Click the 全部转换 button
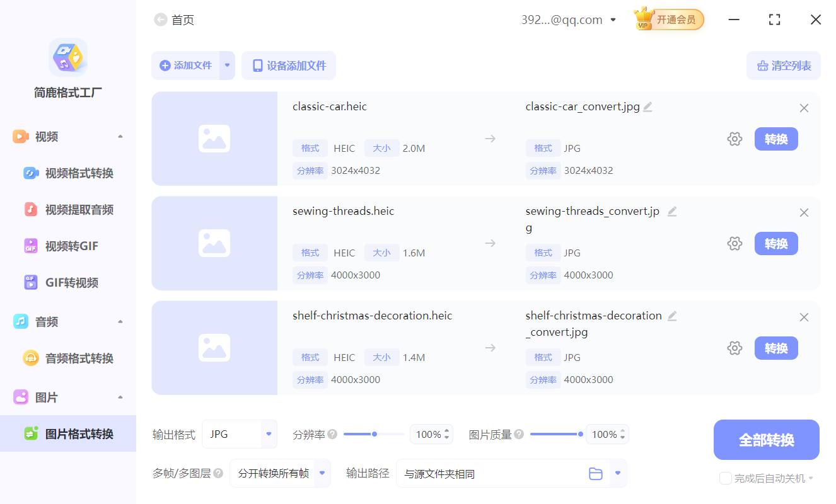The height and width of the screenshot is (504, 836). coord(766,440)
